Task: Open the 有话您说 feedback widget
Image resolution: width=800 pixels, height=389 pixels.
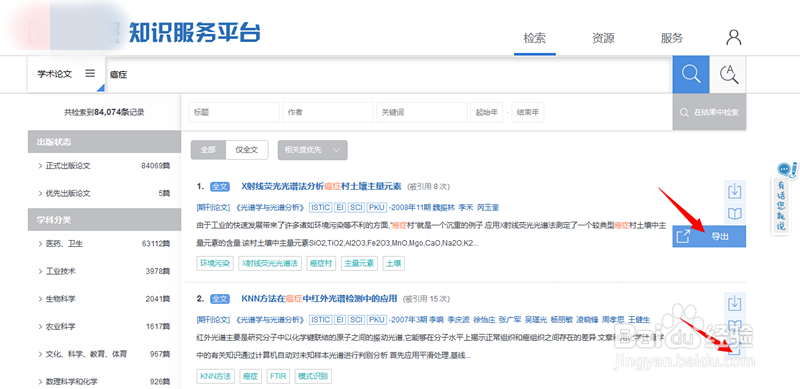Action: click(781, 198)
